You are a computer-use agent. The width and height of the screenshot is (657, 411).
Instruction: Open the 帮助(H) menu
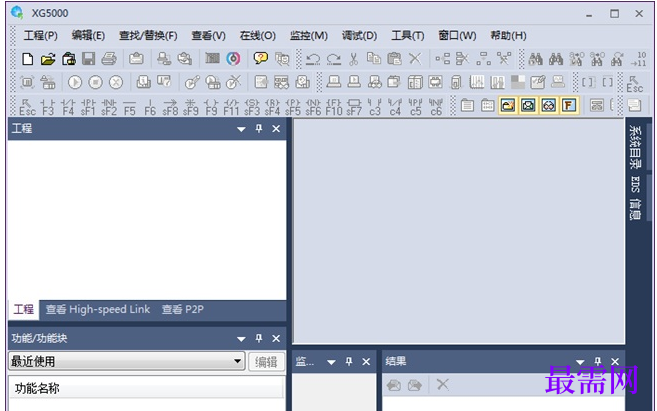pyautogui.click(x=508, y=36)
